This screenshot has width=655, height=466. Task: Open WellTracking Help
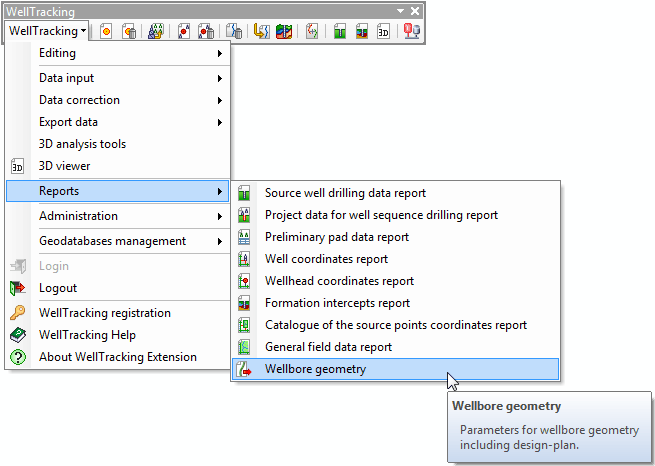(x=118, y=335)
